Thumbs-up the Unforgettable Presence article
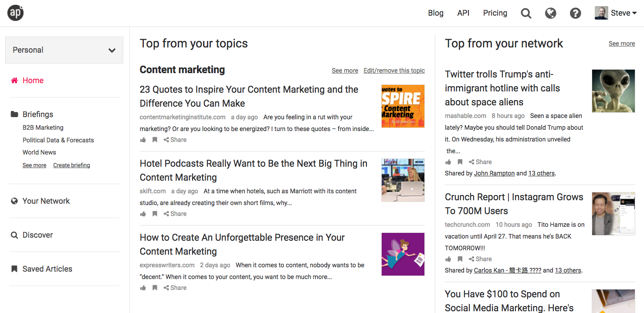644x313 pixels. click(143, 288)
